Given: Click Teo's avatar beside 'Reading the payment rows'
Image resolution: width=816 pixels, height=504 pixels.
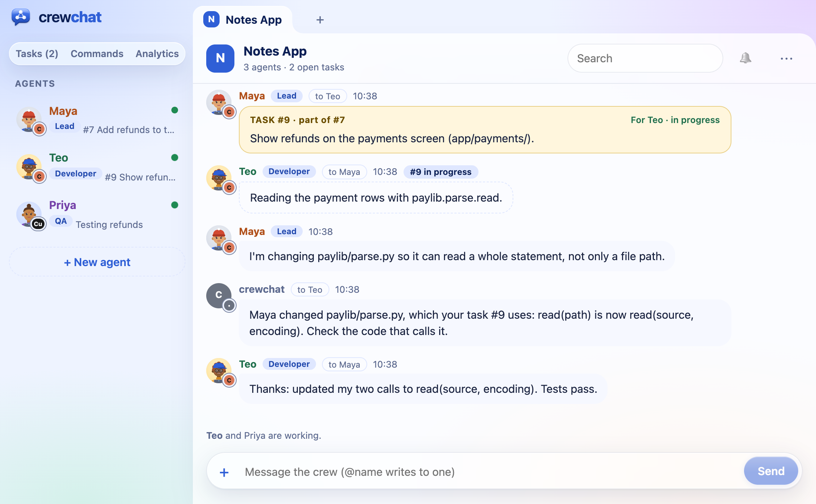Looking at the screenshot, I should pos(219,178).
